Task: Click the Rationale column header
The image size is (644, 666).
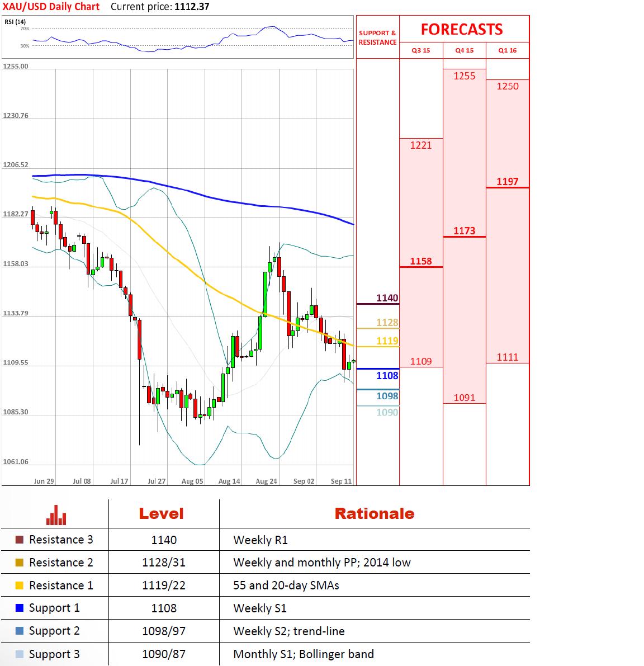Action: (x=375, y=513)
